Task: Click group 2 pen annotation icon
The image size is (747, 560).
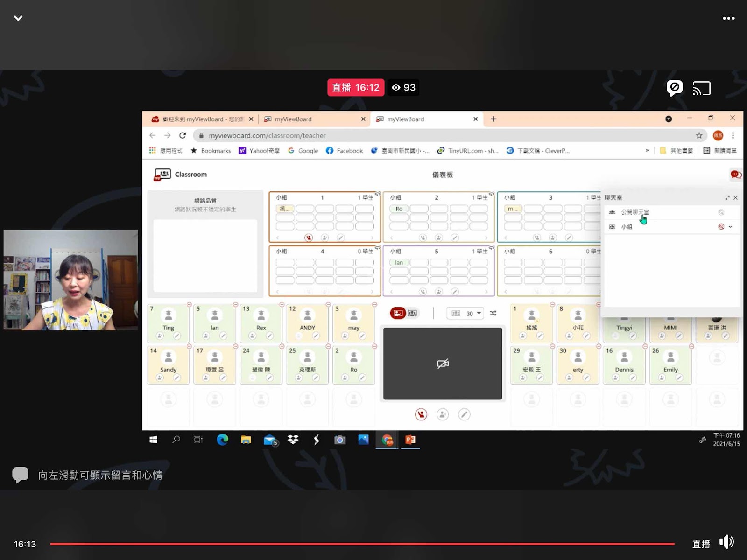Action: tap(455, 238)
